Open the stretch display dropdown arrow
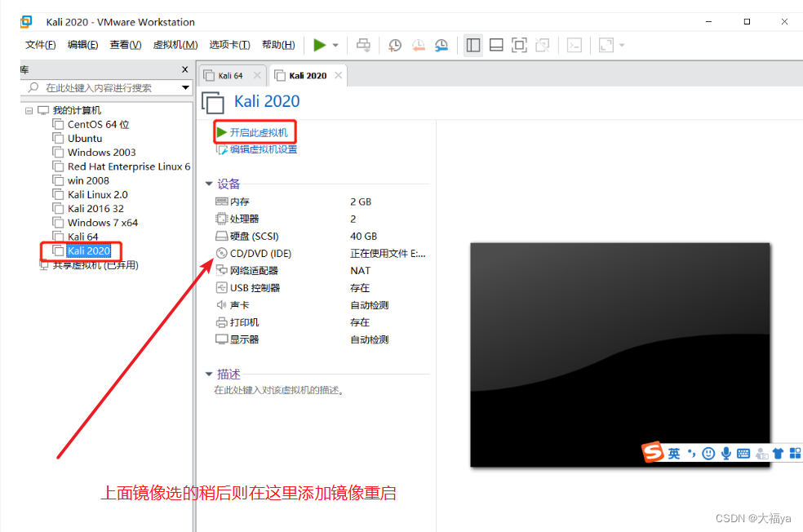This screenshot has height=532, width=803. 622,45
